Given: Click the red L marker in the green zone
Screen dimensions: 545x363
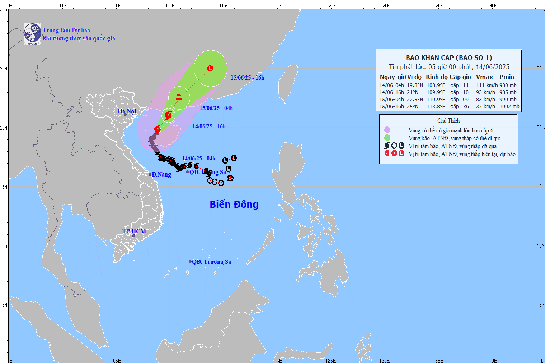Looking at the screenshot, I should [210, 68].
